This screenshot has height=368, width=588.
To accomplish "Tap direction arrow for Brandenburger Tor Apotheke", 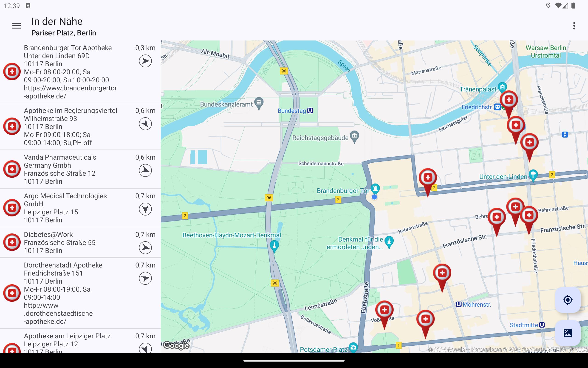I will coord(145,61).
